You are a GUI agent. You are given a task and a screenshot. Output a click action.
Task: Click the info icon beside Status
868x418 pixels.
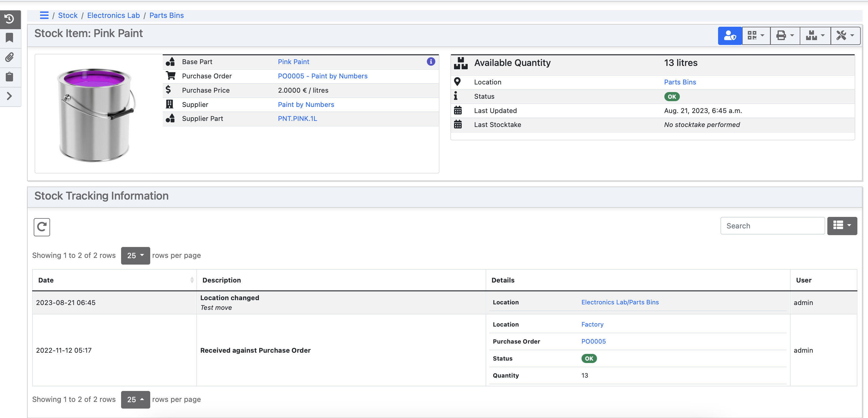click(x=456, y=96)
